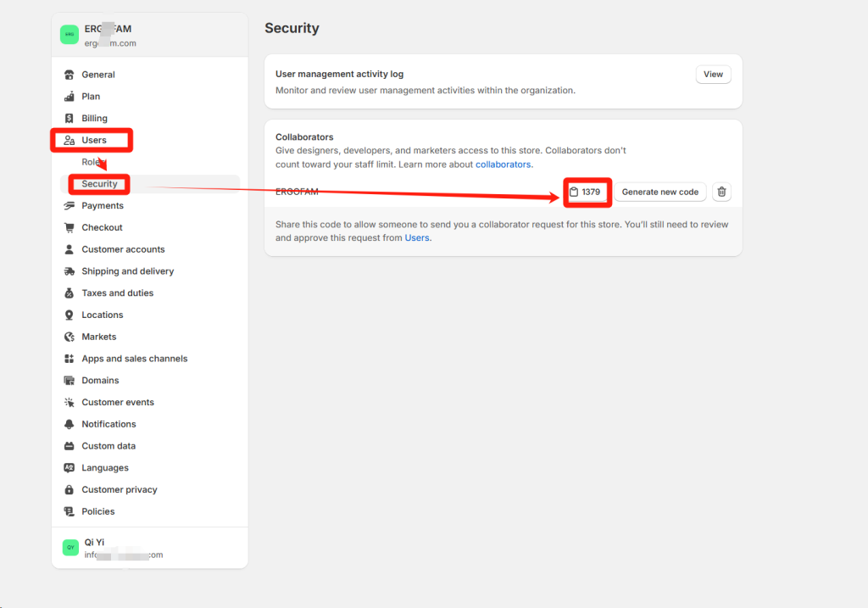Click the Notifications bell icon

coord(70,424)
